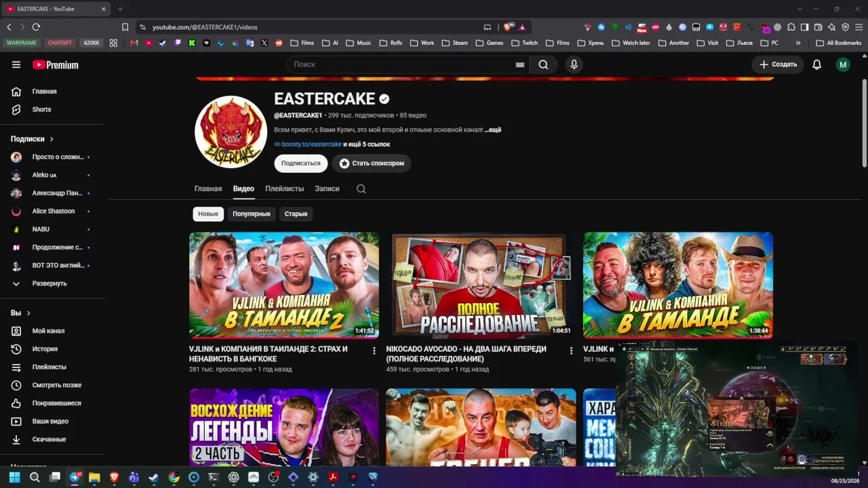This screenshot has height=488, width=868.
Task: Open VJLINK в Таиланде 2 video thumbnail
Action: click(284, 285)
